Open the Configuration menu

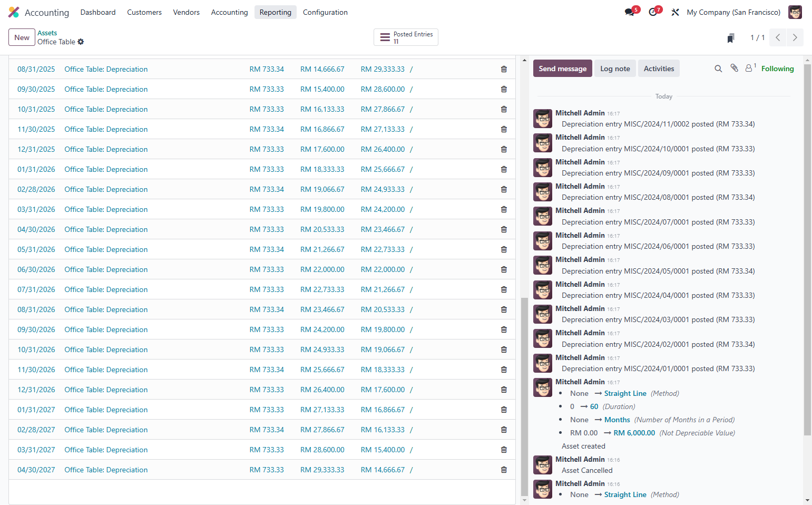325,12
